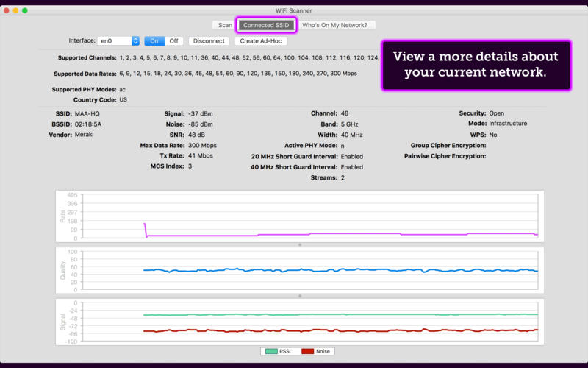Turn Wi-Fi On with the On segment

pos(154,41)
